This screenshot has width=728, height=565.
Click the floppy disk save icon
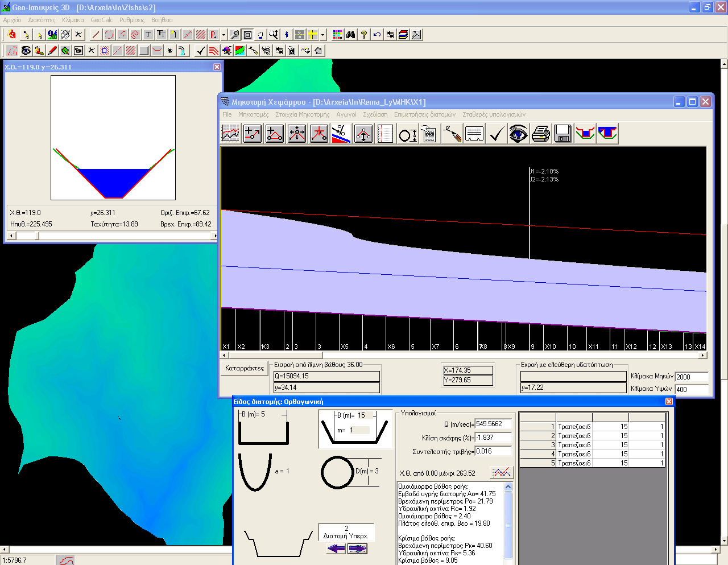562,134
